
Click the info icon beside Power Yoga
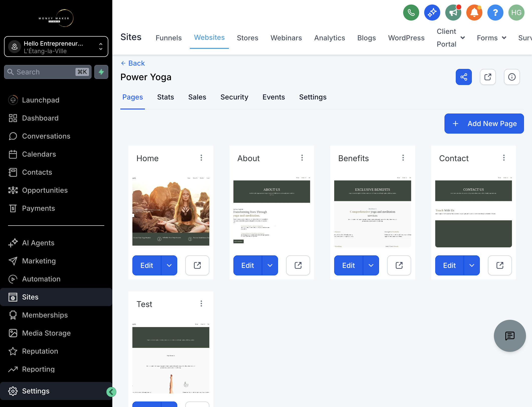[512, 77]
